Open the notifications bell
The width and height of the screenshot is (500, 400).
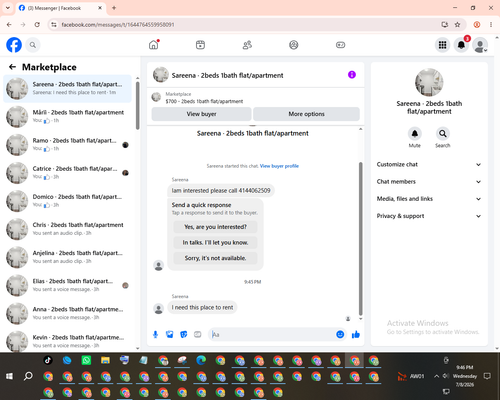461,45
